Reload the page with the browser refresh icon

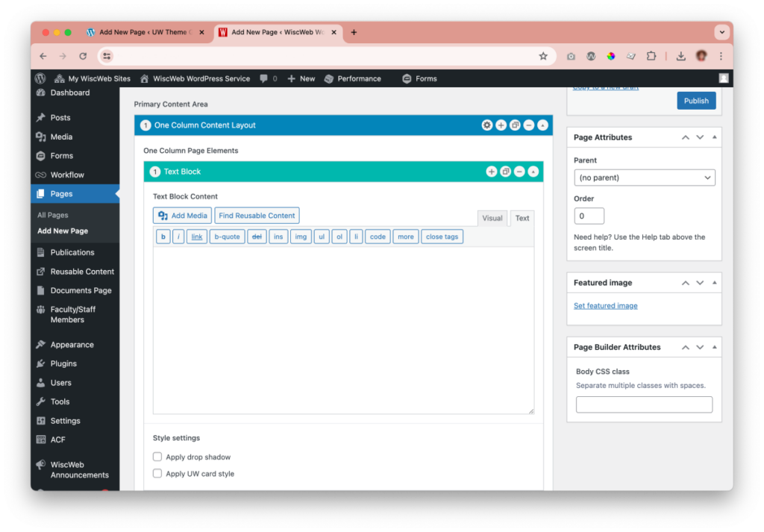click(83, 56)
